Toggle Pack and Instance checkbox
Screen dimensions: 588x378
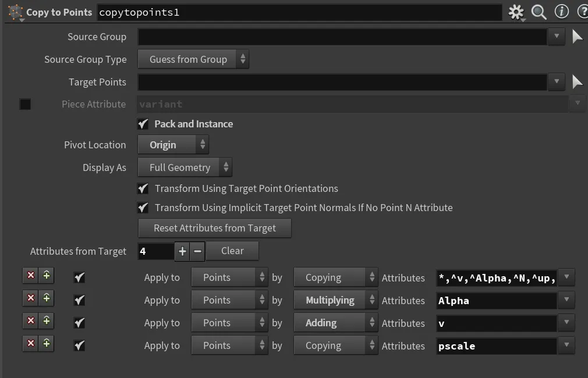click(x=143, y=124)
